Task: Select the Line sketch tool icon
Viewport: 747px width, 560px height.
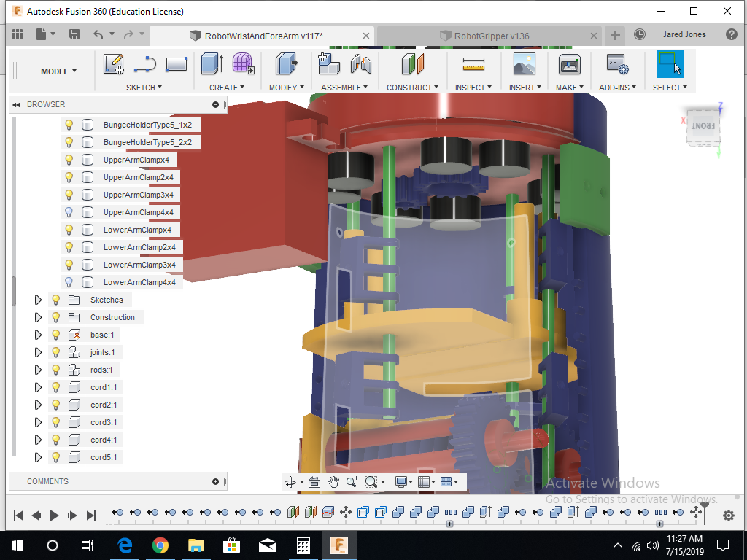Action: click(145, 64)
